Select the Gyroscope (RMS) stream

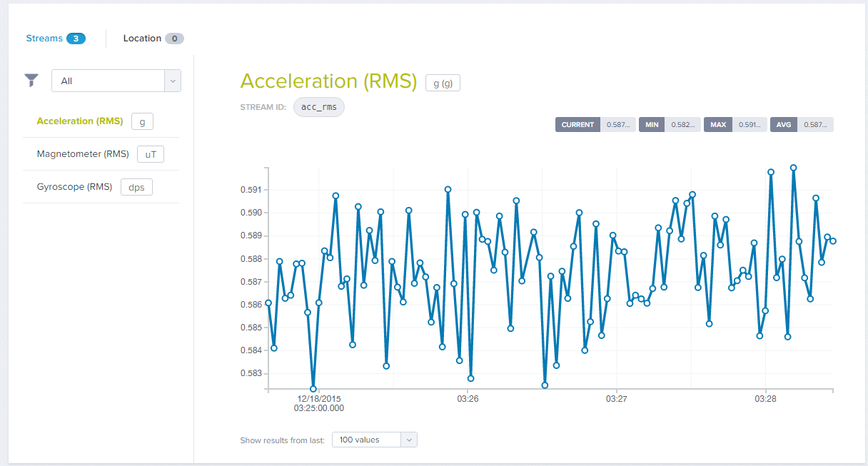click(x=74, y=187)
